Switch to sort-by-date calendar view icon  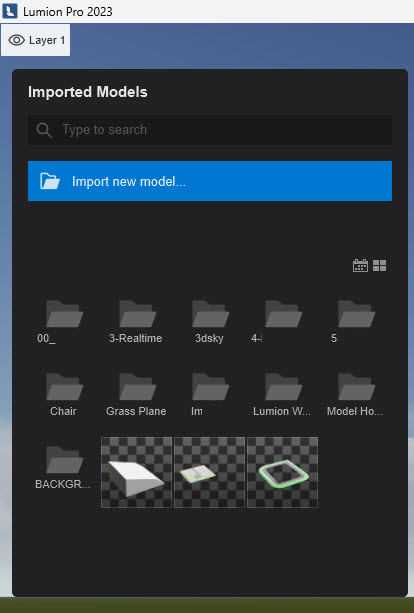click(x=360, y=265)
